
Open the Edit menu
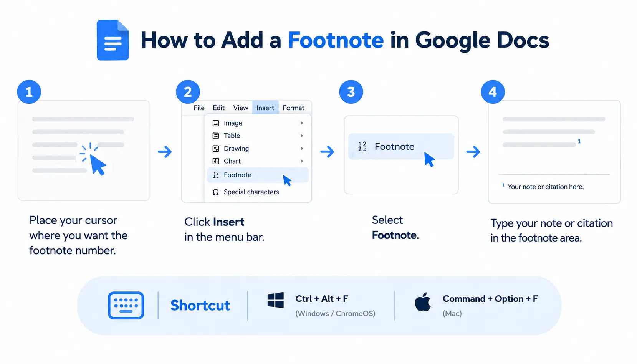[x=218, y=108]
